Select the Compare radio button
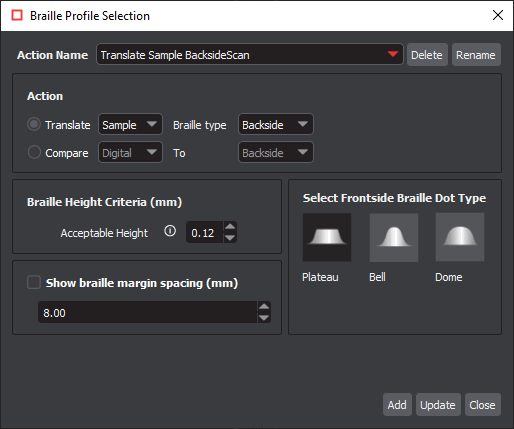The width and height of the screenshot is (514, 429). (34, 152)
